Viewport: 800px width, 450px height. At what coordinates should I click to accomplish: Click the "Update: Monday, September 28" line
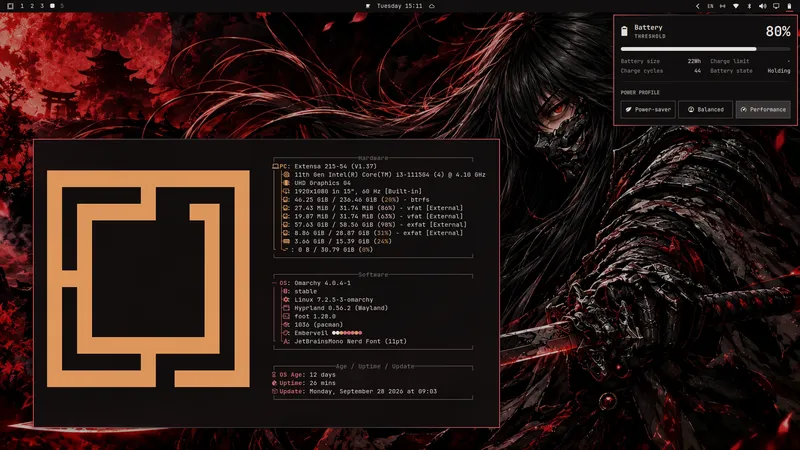355,391
